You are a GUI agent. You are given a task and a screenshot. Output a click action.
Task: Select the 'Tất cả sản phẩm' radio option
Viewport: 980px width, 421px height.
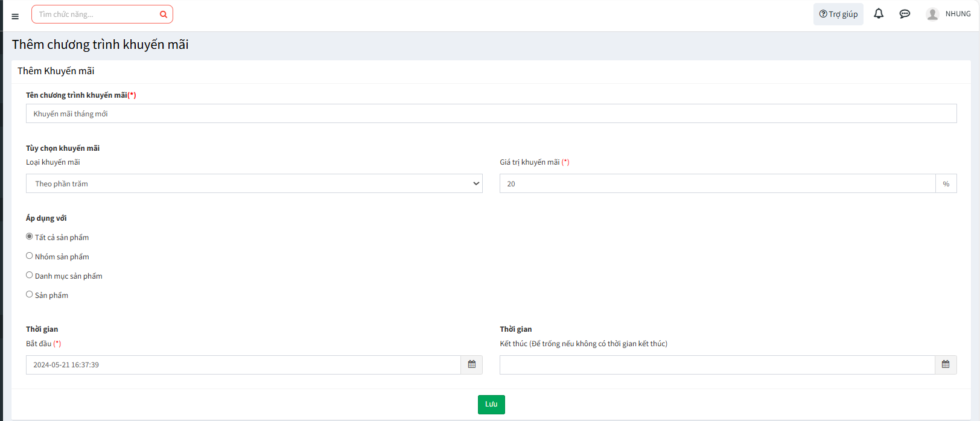tap(30, 236)
